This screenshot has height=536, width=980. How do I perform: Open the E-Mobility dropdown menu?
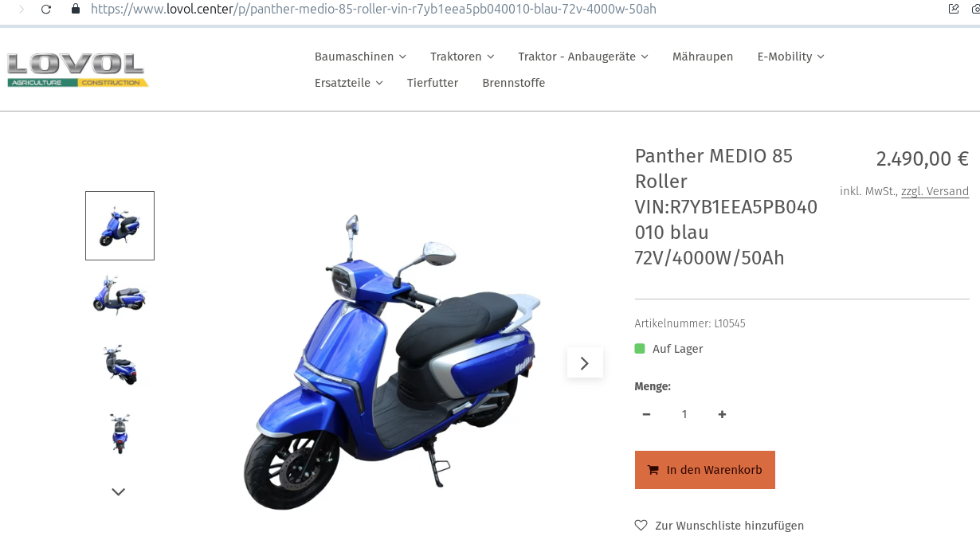point(790,57)
